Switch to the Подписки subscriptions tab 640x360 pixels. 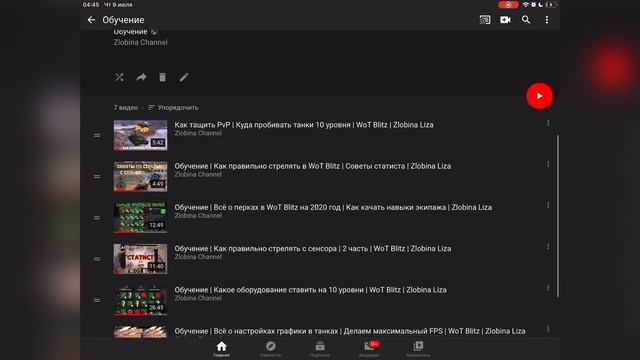320,349
